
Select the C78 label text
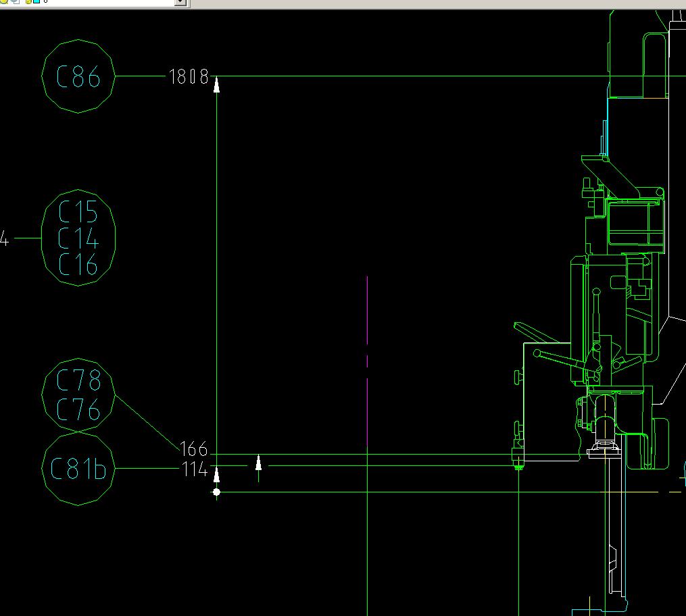[x=79, y=379]
